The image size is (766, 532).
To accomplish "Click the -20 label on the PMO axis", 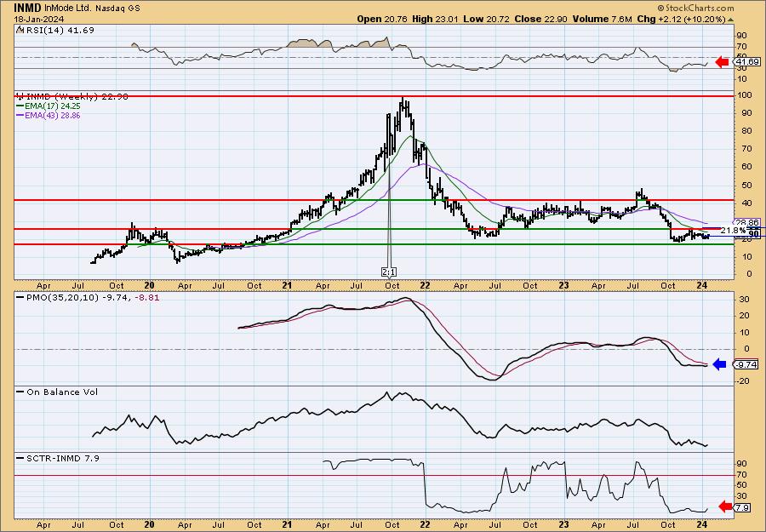I will point(743,382).
